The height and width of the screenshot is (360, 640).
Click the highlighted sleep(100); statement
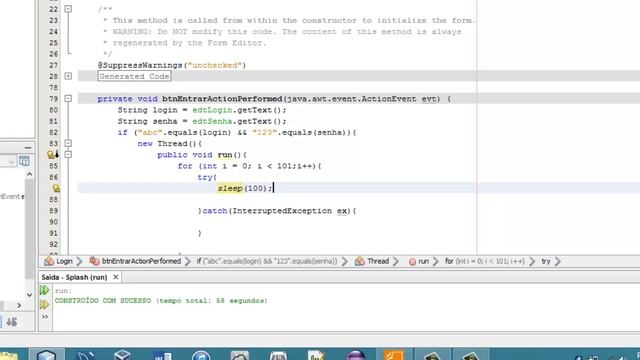coord(244,188)
